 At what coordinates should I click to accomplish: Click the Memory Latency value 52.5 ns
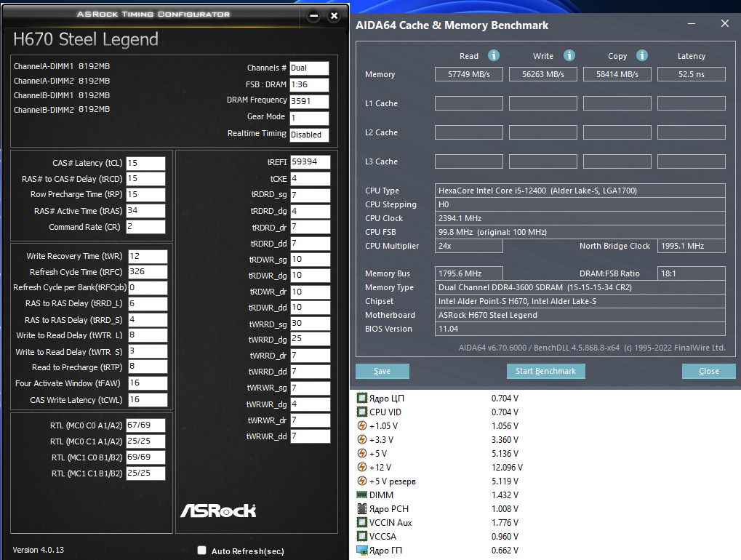(x=692, y=74)
